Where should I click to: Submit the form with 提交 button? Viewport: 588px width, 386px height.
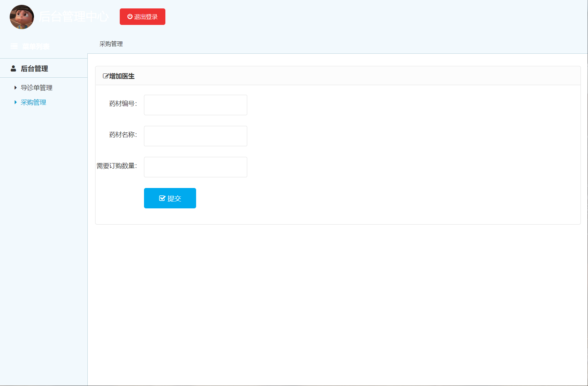(170, 198)
